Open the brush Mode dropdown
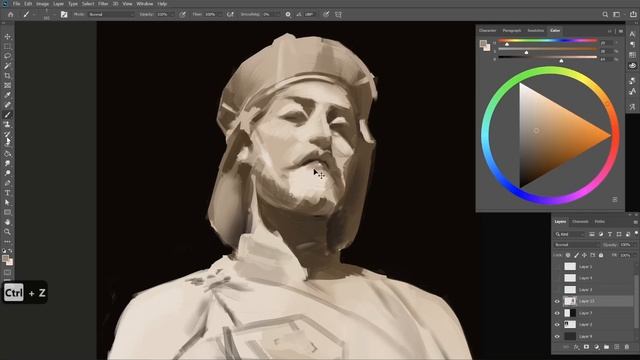The height and width of the screenshot is (360, 640). pos(111,14)
